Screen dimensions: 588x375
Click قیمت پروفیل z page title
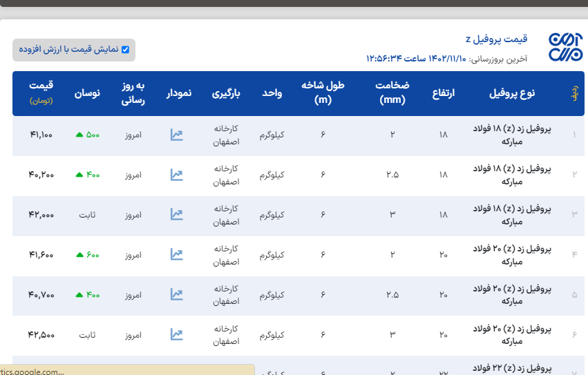point(496,38)
